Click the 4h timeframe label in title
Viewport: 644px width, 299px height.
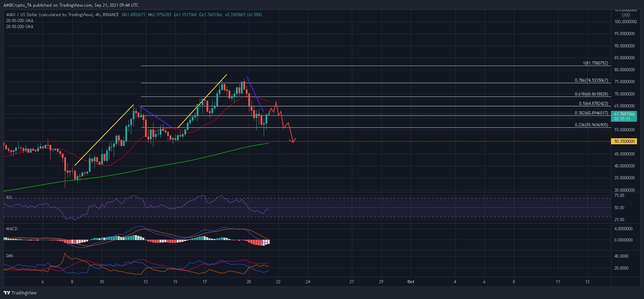point(98,15)
